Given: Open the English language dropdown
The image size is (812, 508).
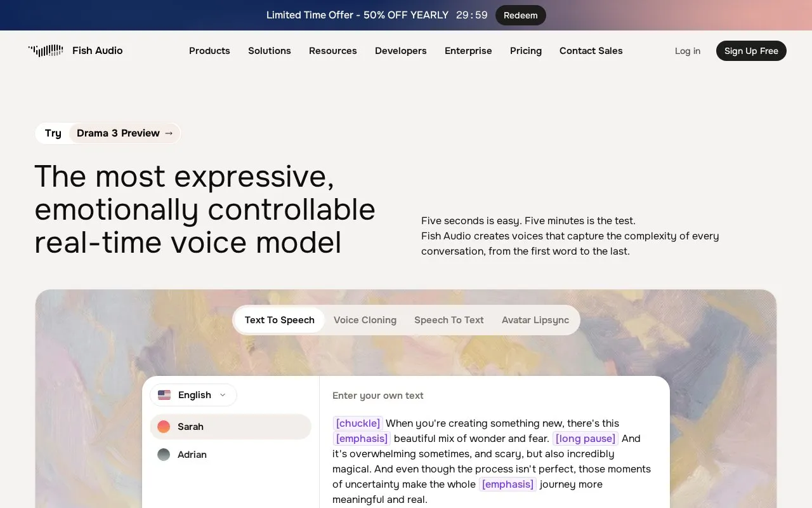Looking at the screenshot, I should click(193, 395).
